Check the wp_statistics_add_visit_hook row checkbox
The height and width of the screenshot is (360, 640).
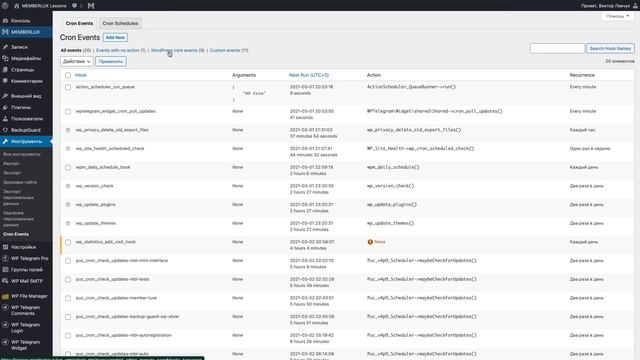tap(68, 242)
